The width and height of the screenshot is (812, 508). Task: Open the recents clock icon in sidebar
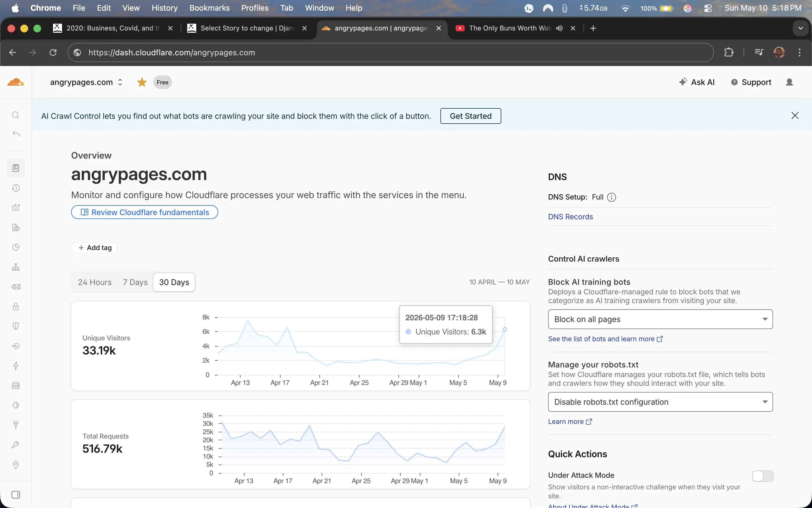(x=16, y=188)
